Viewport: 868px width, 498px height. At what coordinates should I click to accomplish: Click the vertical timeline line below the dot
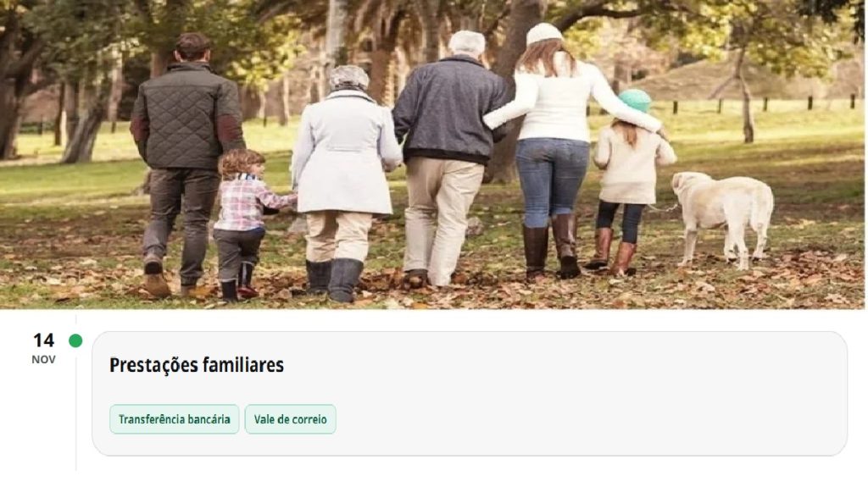tap(75, 409)
